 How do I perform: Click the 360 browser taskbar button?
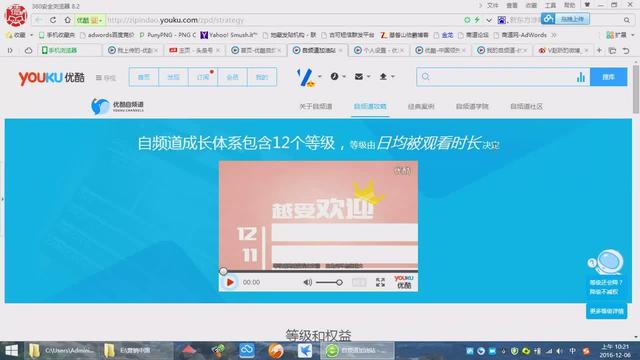(x=358, y=350)
